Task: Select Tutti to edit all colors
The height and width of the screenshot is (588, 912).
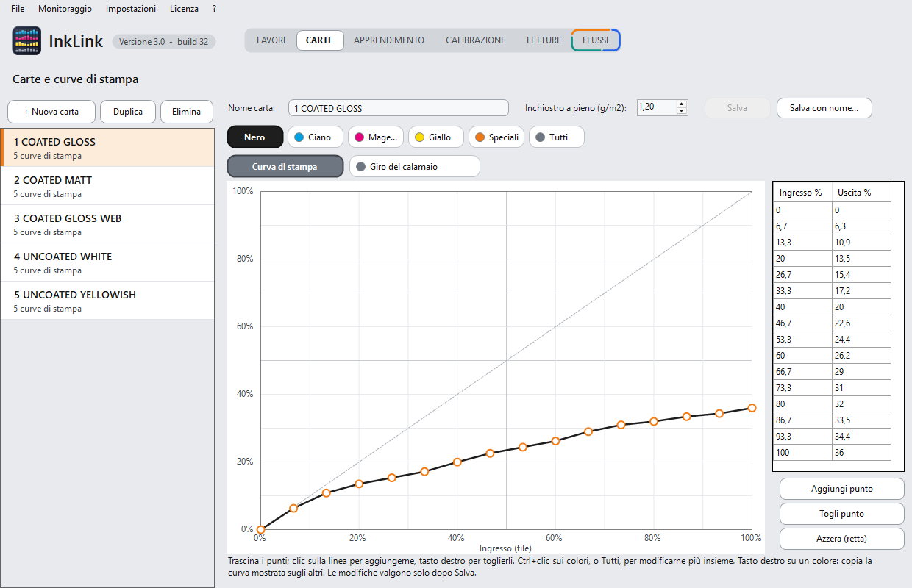Action: coord(557,137)
